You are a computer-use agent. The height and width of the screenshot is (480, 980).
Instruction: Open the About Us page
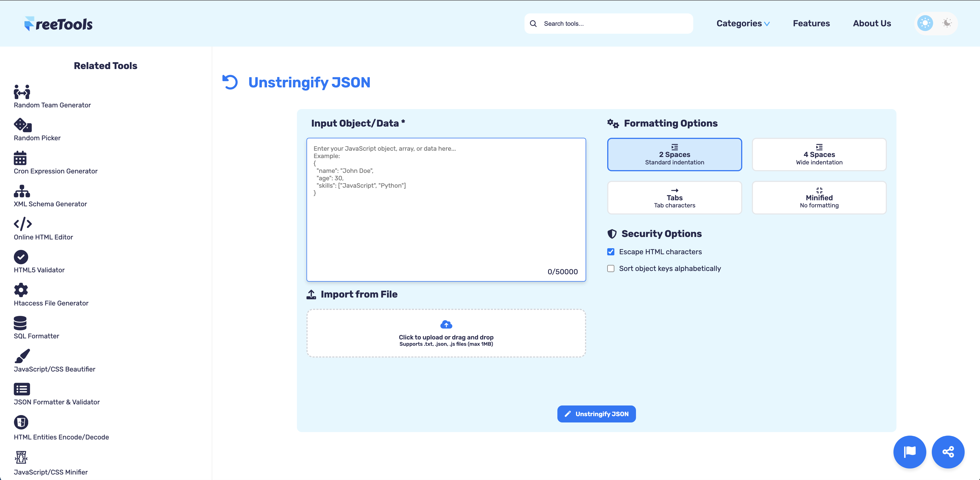coord(872,23)
